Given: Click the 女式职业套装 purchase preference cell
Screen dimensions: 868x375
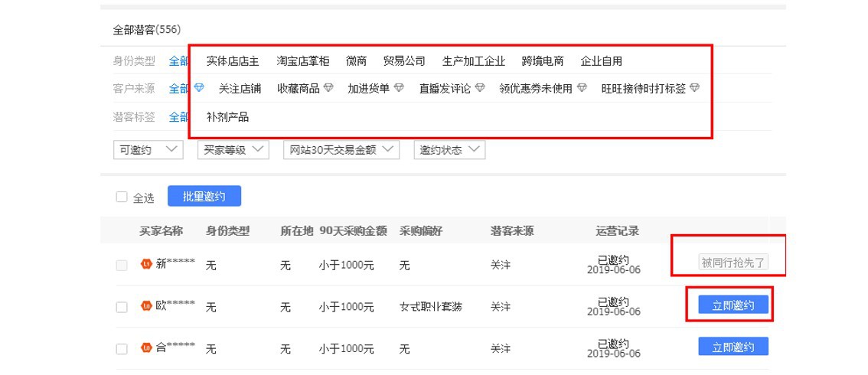Looking at the screenshot, I should click(431, 307).
